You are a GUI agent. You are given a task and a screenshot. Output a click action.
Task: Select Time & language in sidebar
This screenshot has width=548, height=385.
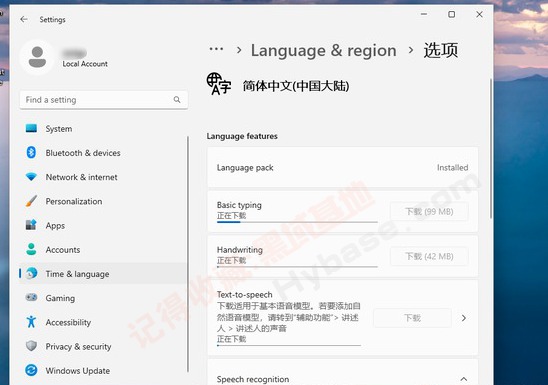(x=102, y=274)
